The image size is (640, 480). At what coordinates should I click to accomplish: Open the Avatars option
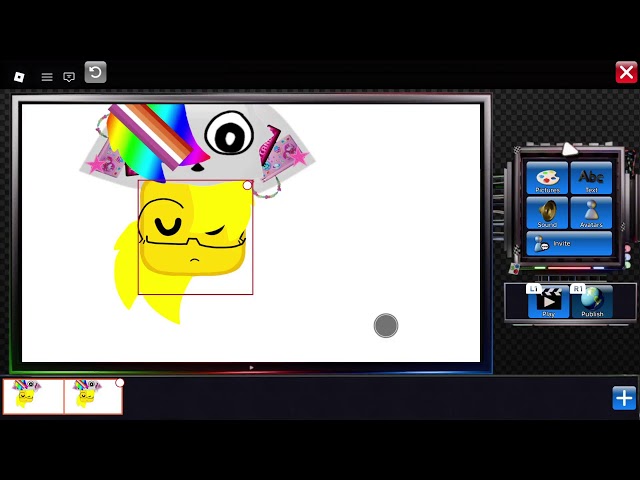(x=591, y=213)
